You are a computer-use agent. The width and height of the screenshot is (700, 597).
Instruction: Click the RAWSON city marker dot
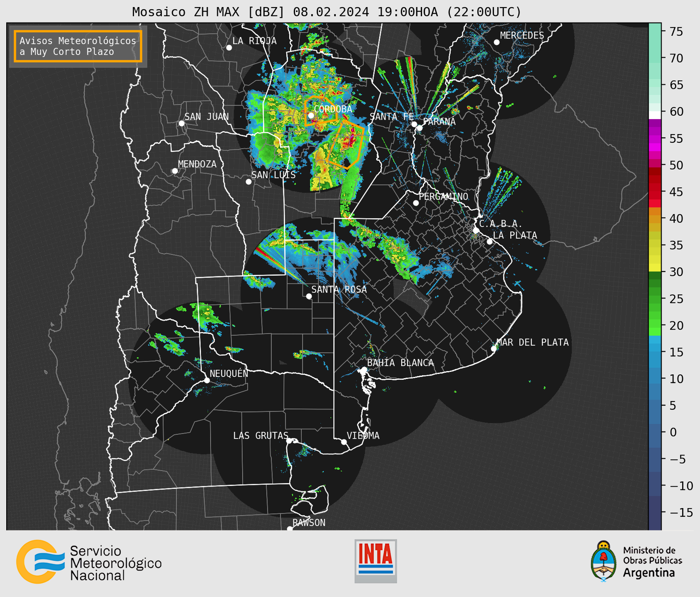coord(290,529)
